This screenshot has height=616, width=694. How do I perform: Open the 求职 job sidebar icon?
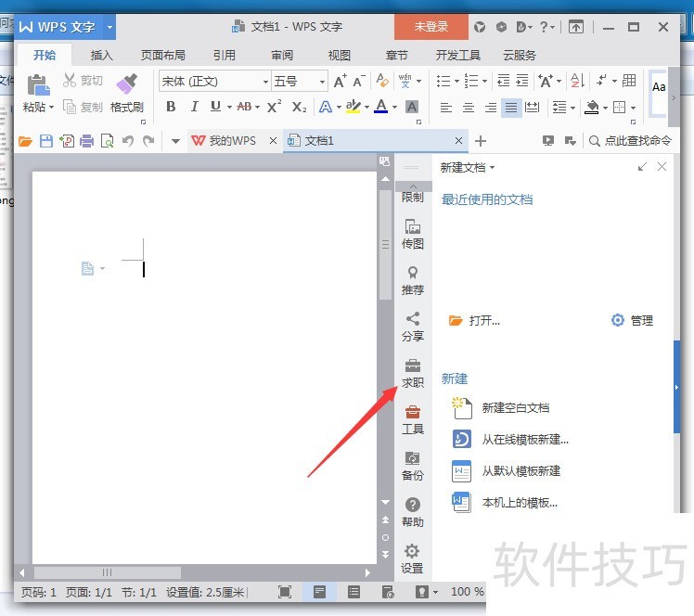tap(413, 374)
